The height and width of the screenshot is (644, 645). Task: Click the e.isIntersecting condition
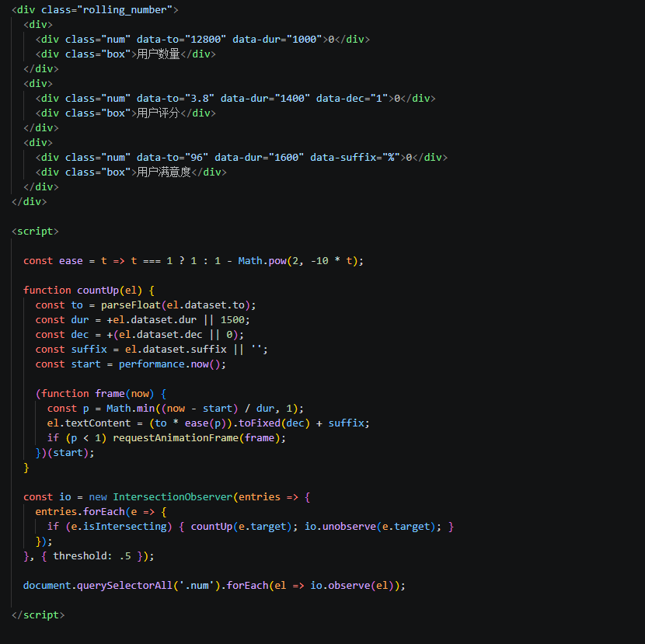pyautogui.click(x=118, y=527)
